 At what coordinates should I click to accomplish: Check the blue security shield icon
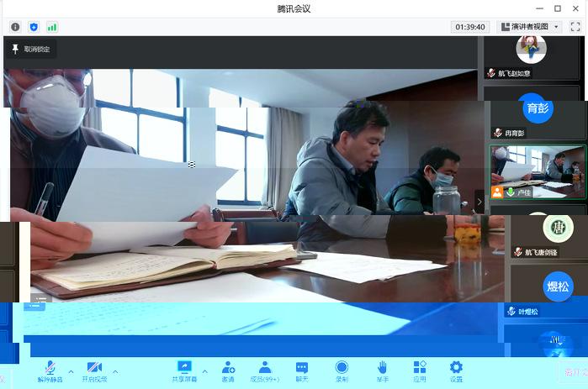coord(34,27)
